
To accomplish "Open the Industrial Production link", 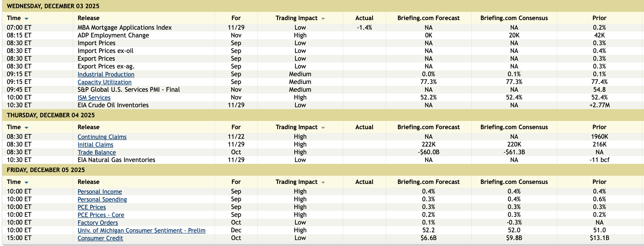I will (x=106, y=74).
